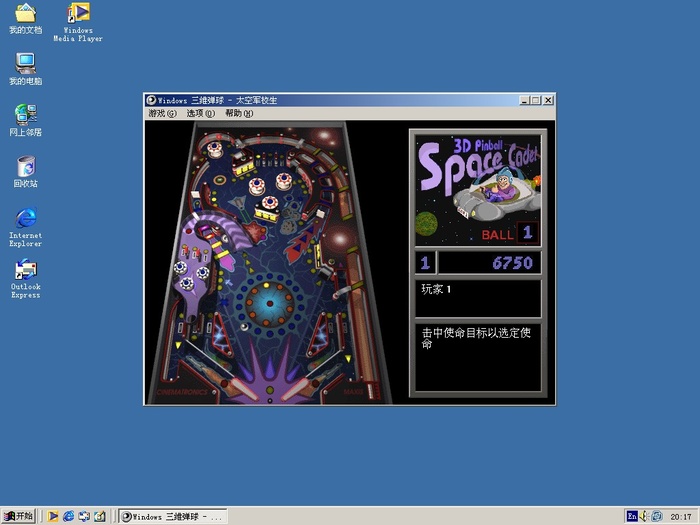
Task: Open the 我的文档 desktop folder icon
Action: [25, 14]
